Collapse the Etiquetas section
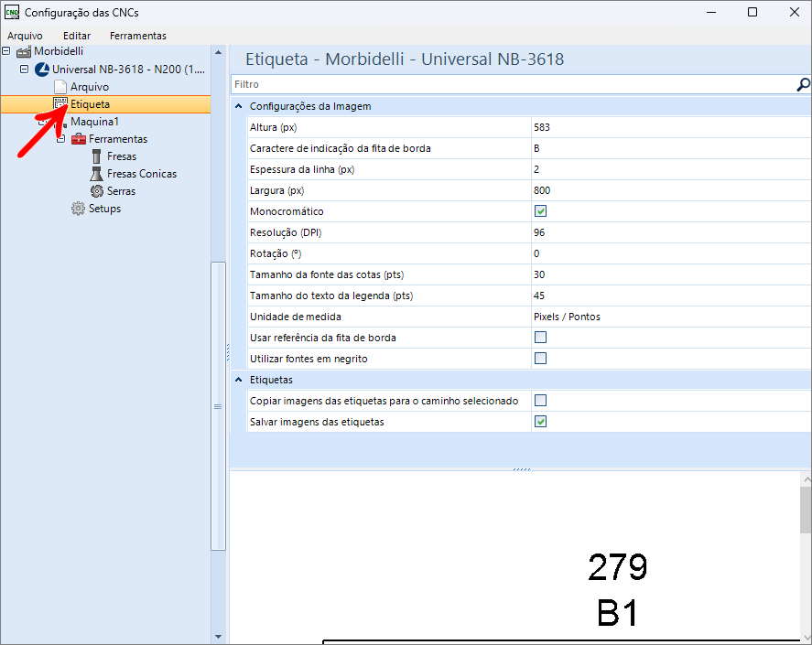812x645 pixels. (238, 380)
